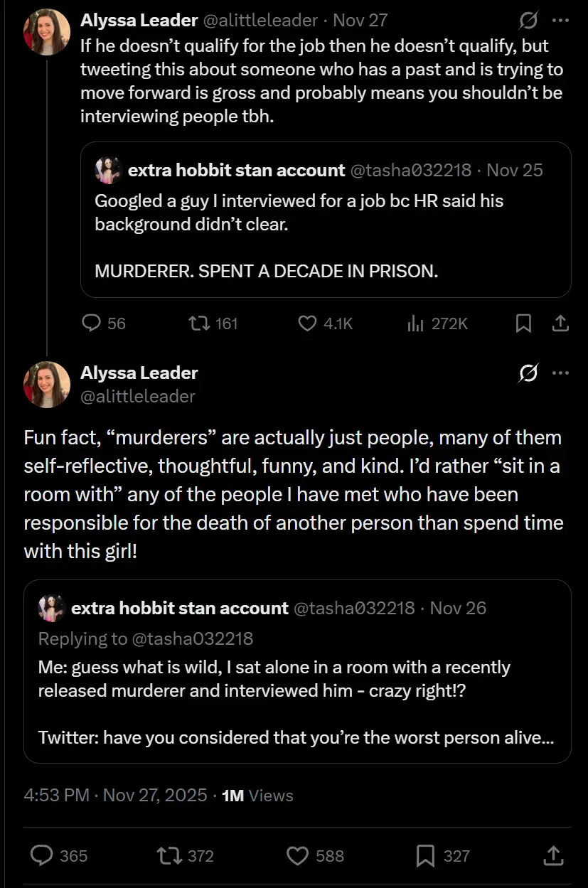The image size is (588, 888).
Task: Open the Grok icon on the top tweet
Action: [528, 21]
